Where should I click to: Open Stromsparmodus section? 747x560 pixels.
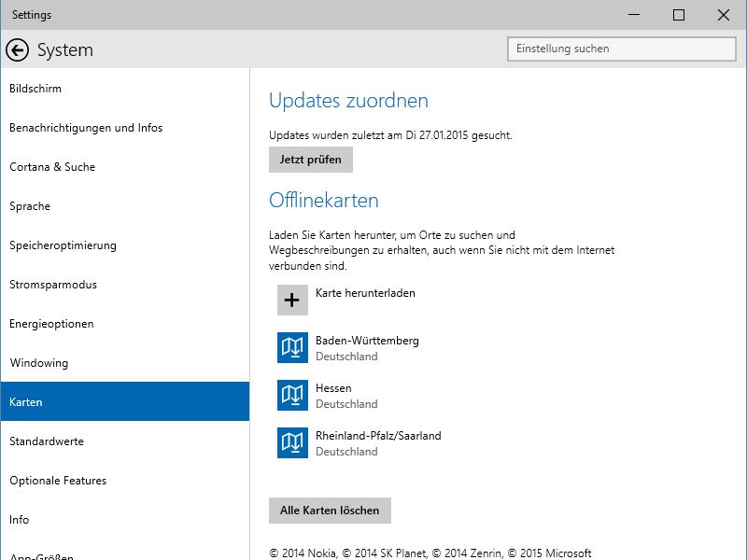[x=125, y=285]
